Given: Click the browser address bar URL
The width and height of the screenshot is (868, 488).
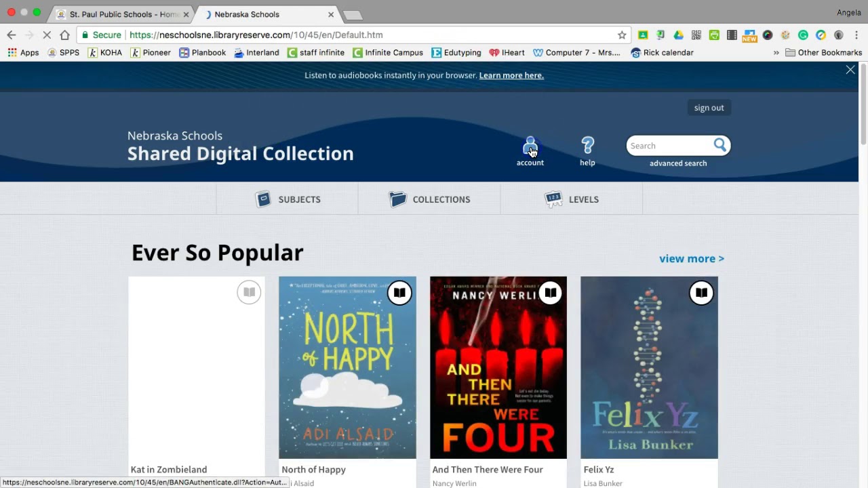Looking at the screenshot, I should click(256, 35).
